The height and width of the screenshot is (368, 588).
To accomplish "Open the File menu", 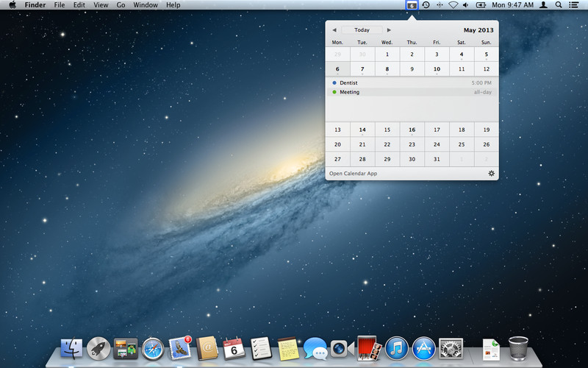I will coord(60,5).
